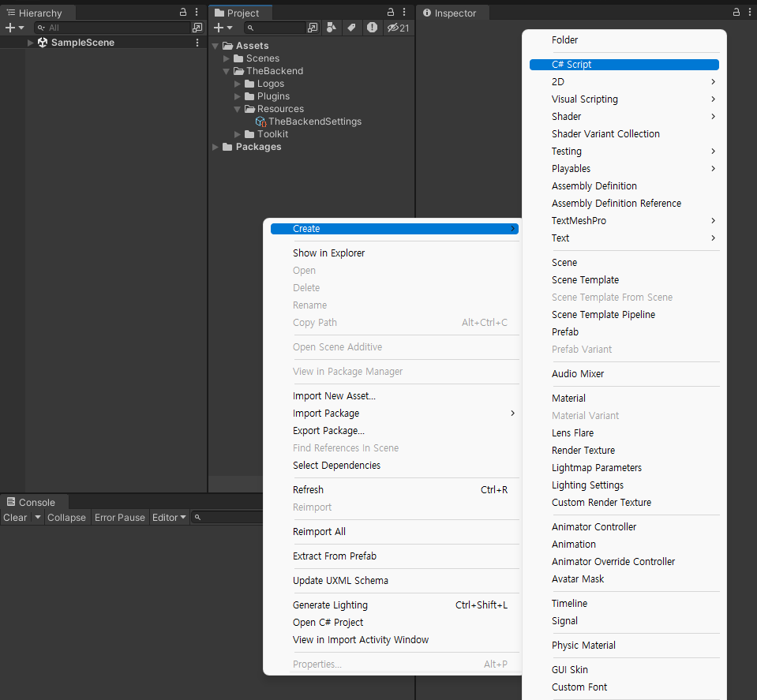Choose Material from the Create submenu
Screen dimensions: 757x700
pyautogui.click(x=624, y=399)
